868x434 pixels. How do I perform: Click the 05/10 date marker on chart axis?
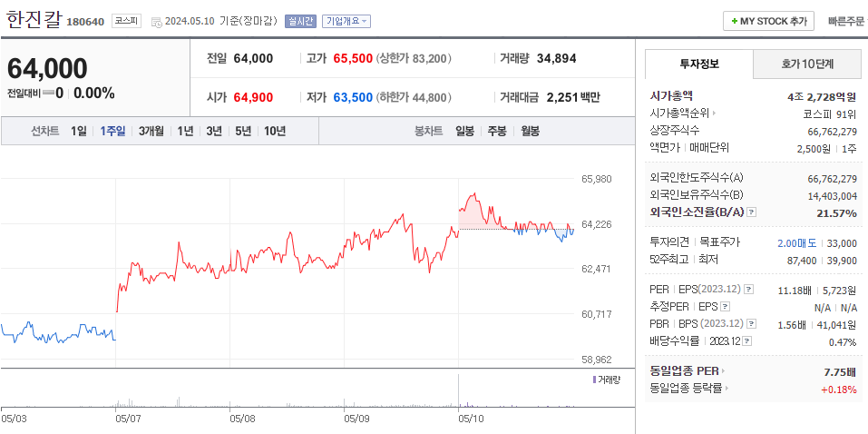(471, 418)
